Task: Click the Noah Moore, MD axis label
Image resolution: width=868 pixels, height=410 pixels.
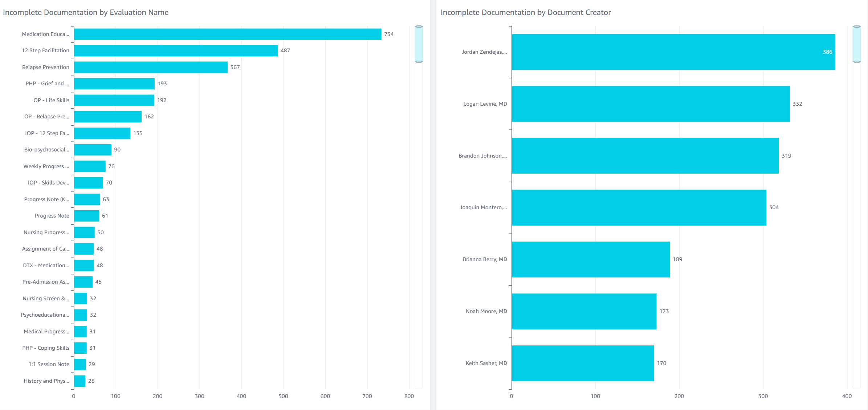Action: 486,311
